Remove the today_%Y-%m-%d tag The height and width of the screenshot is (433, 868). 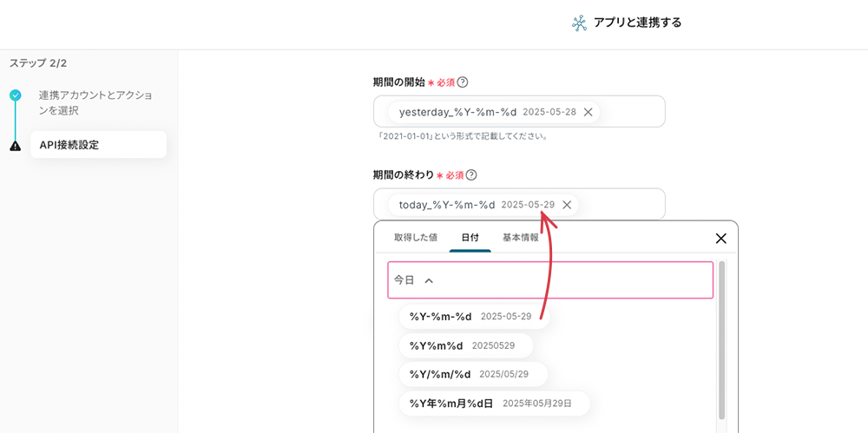567,205
